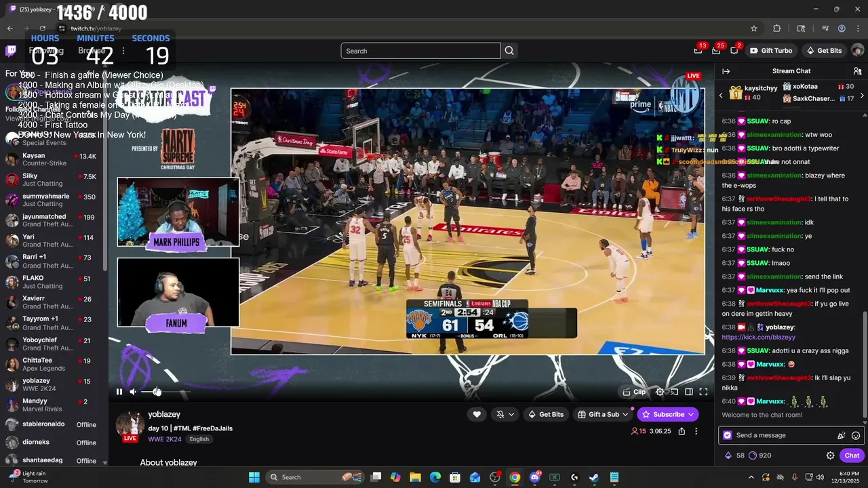Screen dimensions: 868x488
Task: Show next gift leaderboard page
Action: click(x=862, y=96)
